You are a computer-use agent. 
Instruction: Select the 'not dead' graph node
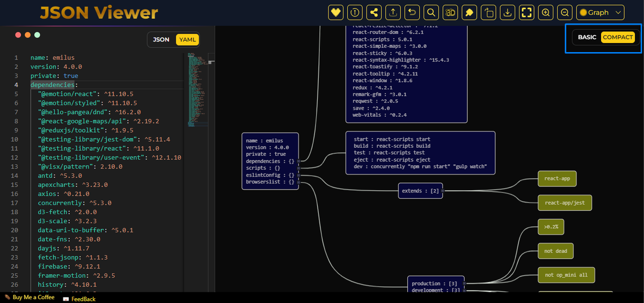(x=555, y=251)
